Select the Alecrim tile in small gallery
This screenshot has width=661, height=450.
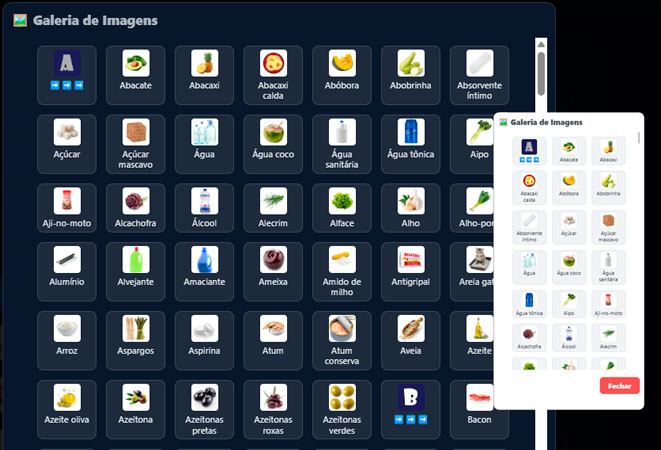pos(608,337)
